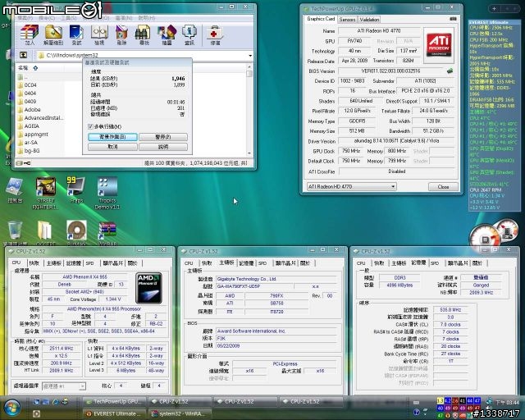Click the WinRAR Add (加入) toolbar icon
Screen dimensions: 525x420
click(30, 33)
